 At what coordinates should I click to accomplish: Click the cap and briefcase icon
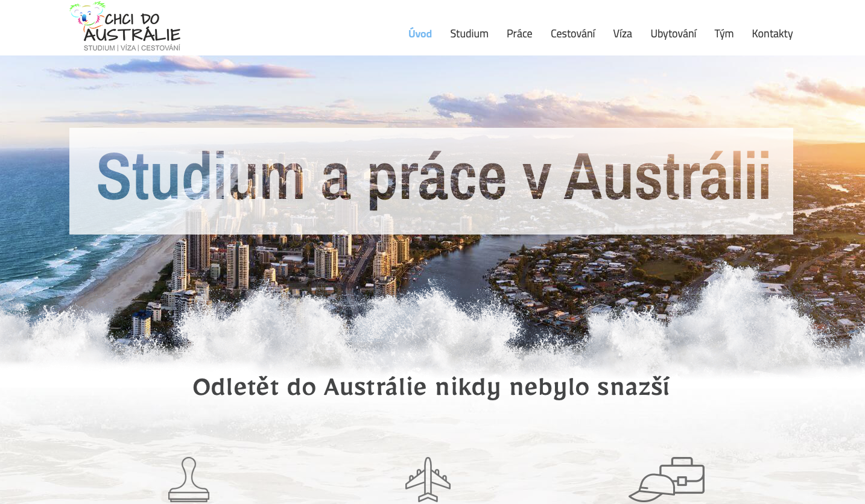point(667,480)
